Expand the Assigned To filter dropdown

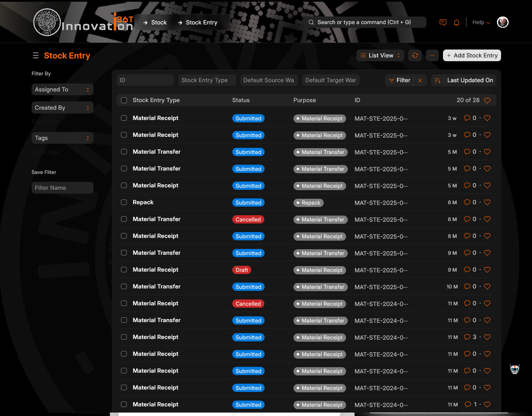pyautogui.click(x=62, y=89)
